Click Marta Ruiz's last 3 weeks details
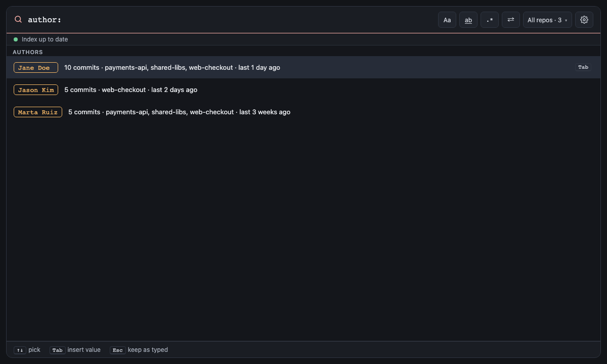The width and height of the screenshot is (607, 364). pos(179,112)
